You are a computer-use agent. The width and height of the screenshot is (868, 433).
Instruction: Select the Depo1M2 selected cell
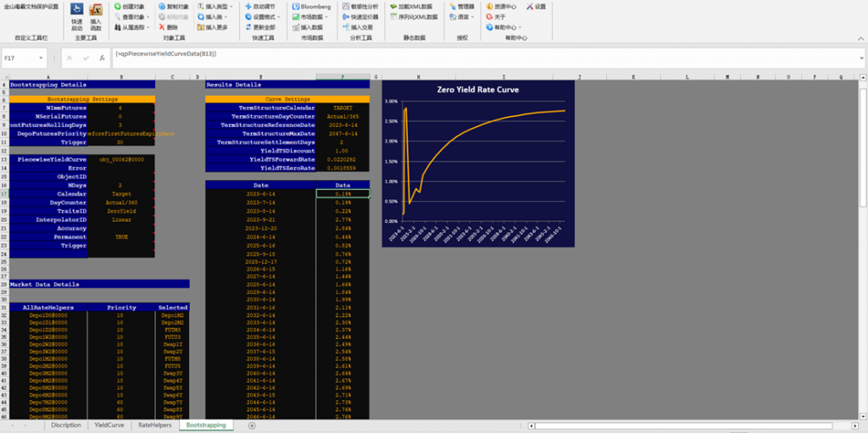tap(173, 315)
